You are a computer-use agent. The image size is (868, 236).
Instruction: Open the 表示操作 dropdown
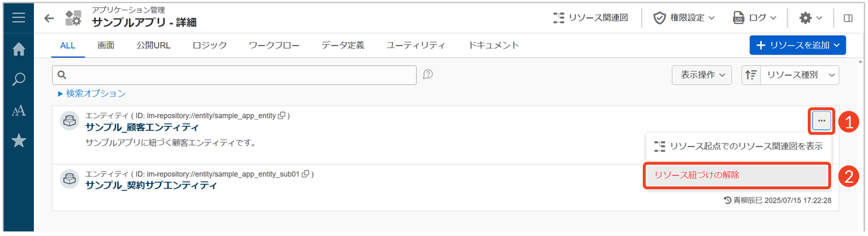tap(702, 75)
